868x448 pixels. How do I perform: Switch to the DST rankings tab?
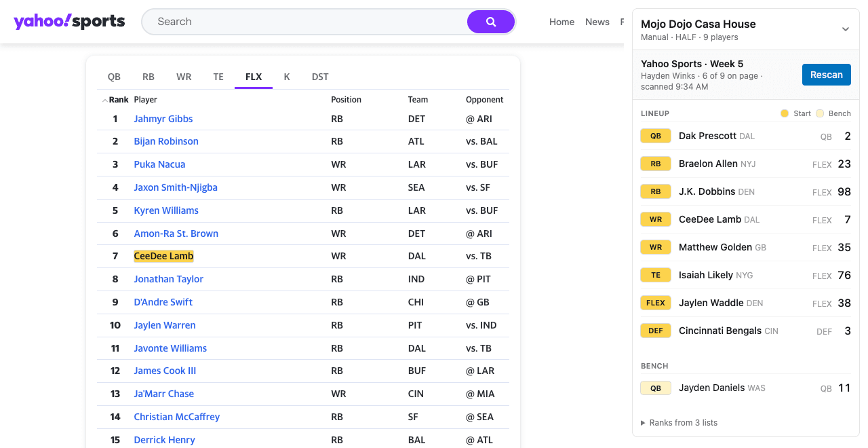(x=320, y=77)
